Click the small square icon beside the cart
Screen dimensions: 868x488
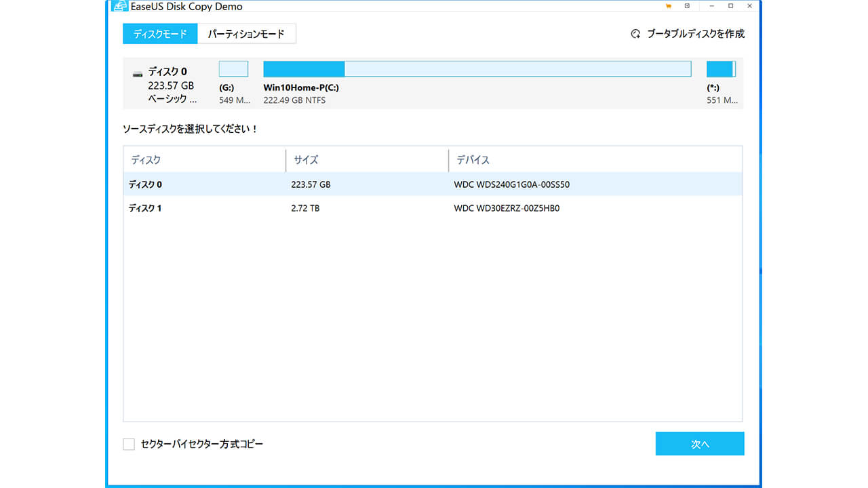tap(687, 5)
